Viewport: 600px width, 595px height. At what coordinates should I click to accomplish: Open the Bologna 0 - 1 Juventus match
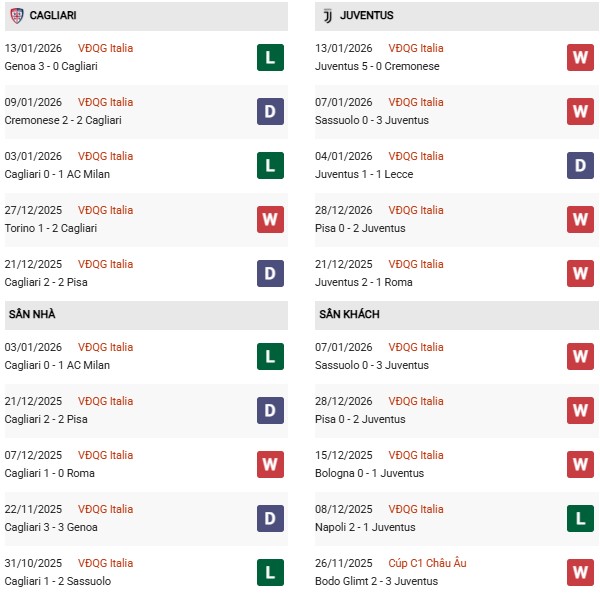(x=369, y=473)
